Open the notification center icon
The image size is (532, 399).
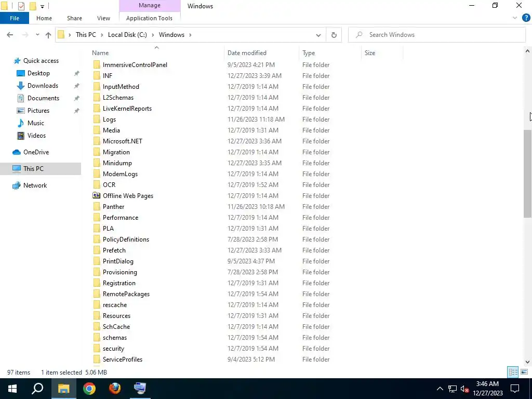pos(515,389)
